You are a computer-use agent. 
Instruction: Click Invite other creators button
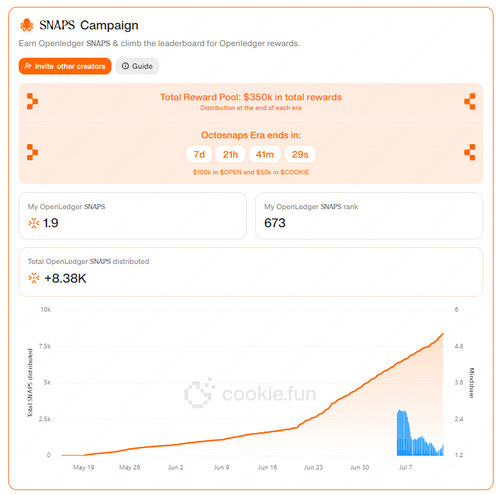point(65,66)
